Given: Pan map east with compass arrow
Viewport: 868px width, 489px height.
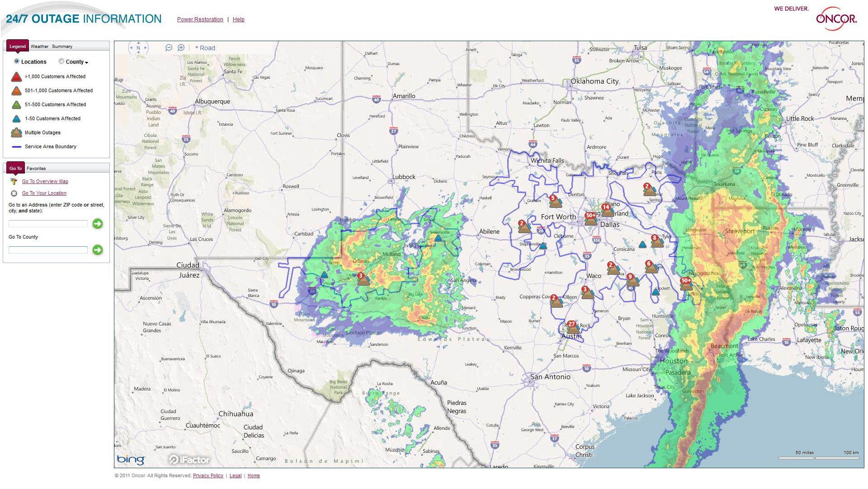Looking at the screenshot, I should 146,47.
